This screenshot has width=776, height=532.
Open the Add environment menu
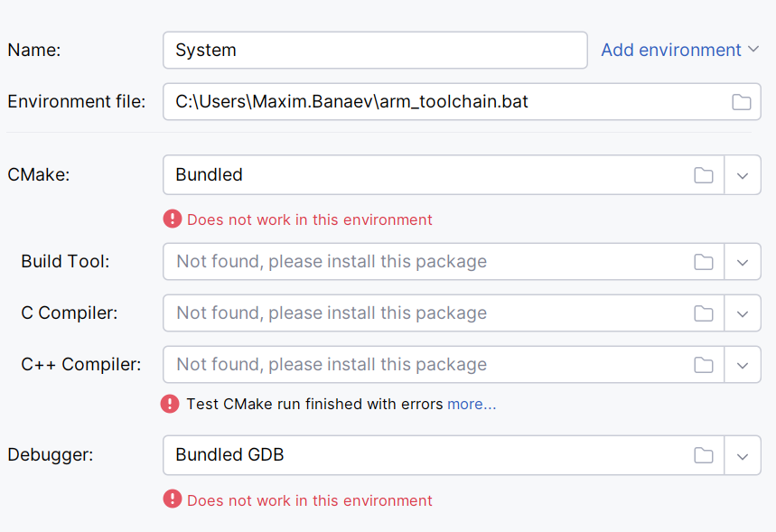[679, 51]
